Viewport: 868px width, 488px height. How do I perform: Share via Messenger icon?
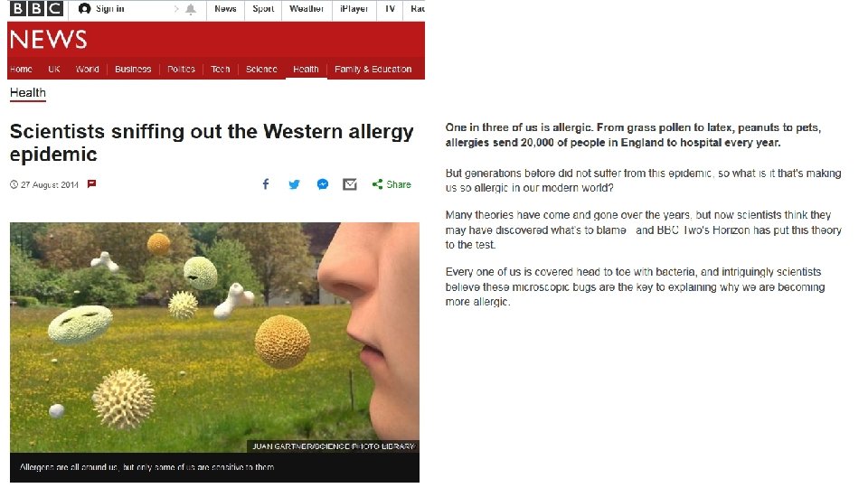click(x=323, y=184)
